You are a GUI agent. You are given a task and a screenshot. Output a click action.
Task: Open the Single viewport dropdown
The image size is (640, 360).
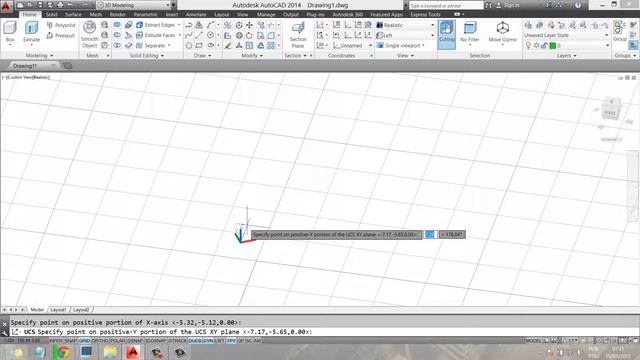(x=401, y=45)
